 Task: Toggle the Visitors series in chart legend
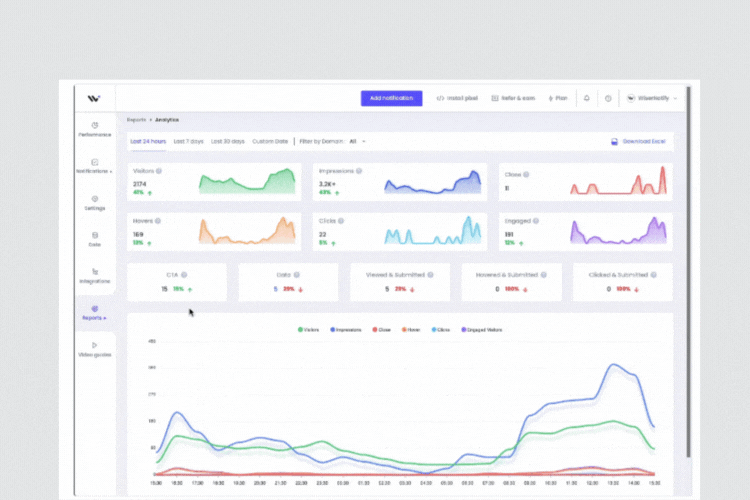pyautogui.click(x=309, y=330)
